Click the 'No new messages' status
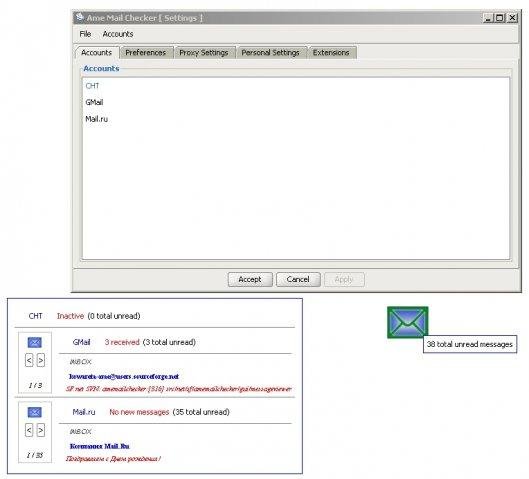The height and width of the screenshot is (479, 529). 139,412
